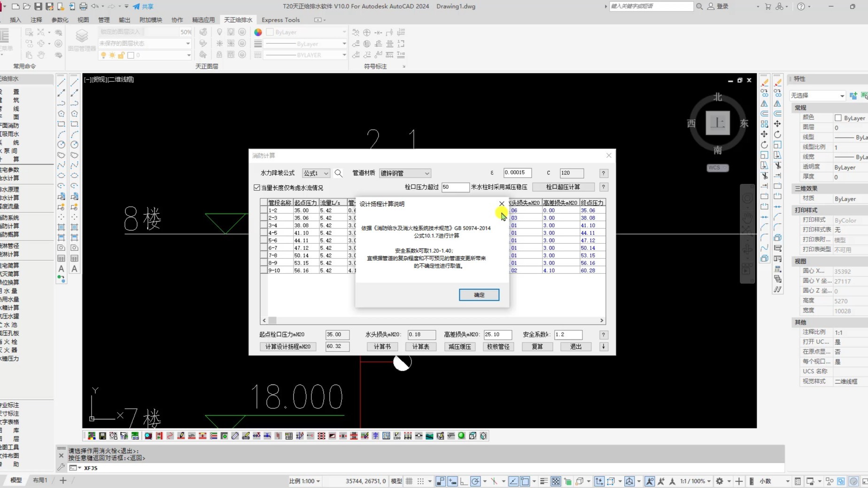
Task: Click the layer lock icon in layer dropdown
Action: point(121,55)
